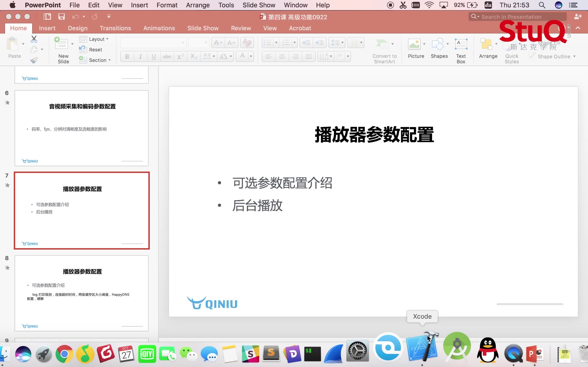Click the Share presentation icon
Screen dimensions: 588x367
578,17
